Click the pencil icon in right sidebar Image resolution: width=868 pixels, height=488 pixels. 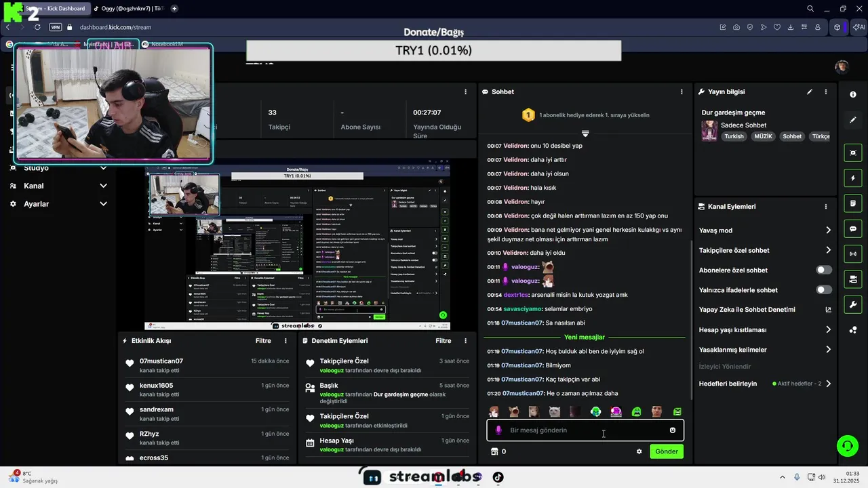click(853, 120)
